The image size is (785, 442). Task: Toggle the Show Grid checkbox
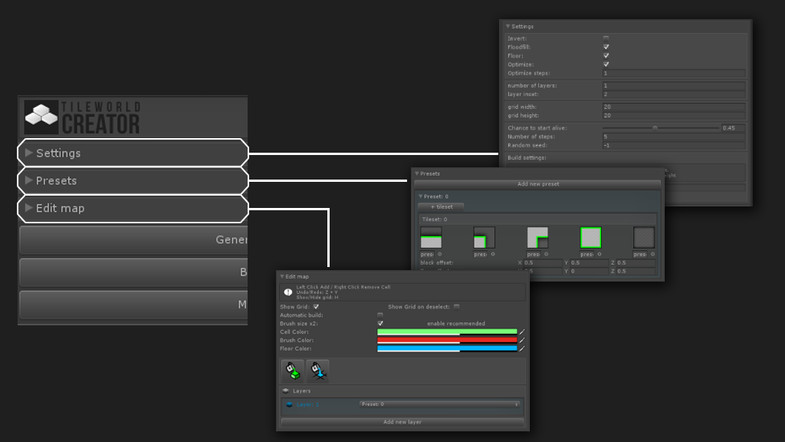[316, 306]
